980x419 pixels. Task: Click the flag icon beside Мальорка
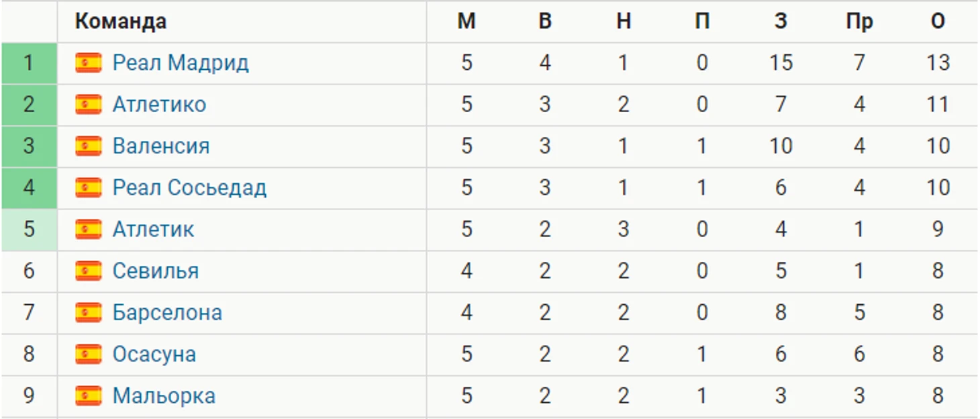88,396
